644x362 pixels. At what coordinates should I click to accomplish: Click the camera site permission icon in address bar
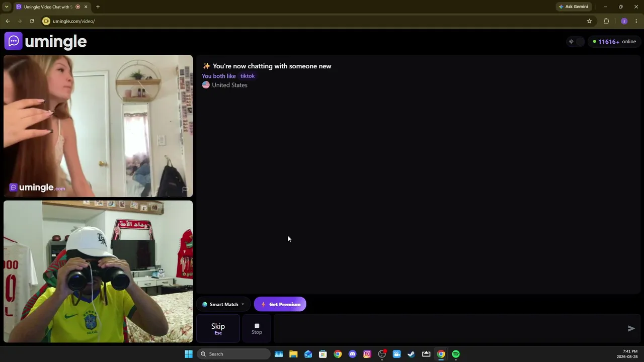(46, 21)
